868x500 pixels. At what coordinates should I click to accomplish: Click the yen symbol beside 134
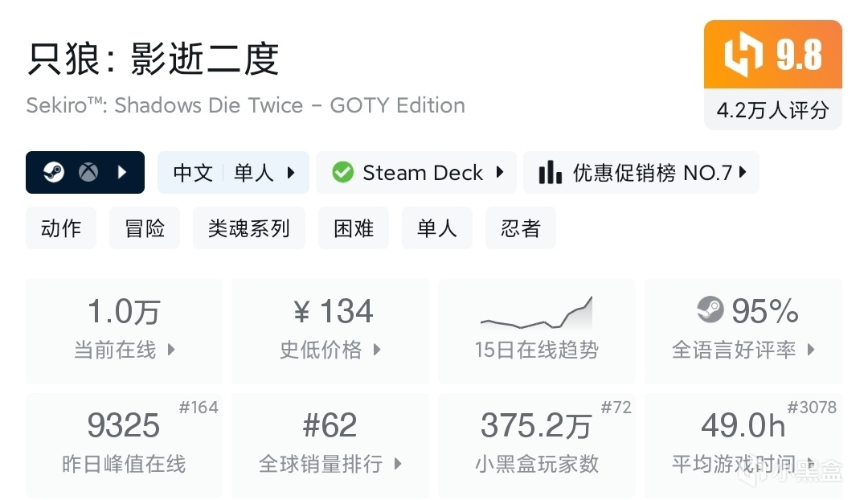[301, 312]
